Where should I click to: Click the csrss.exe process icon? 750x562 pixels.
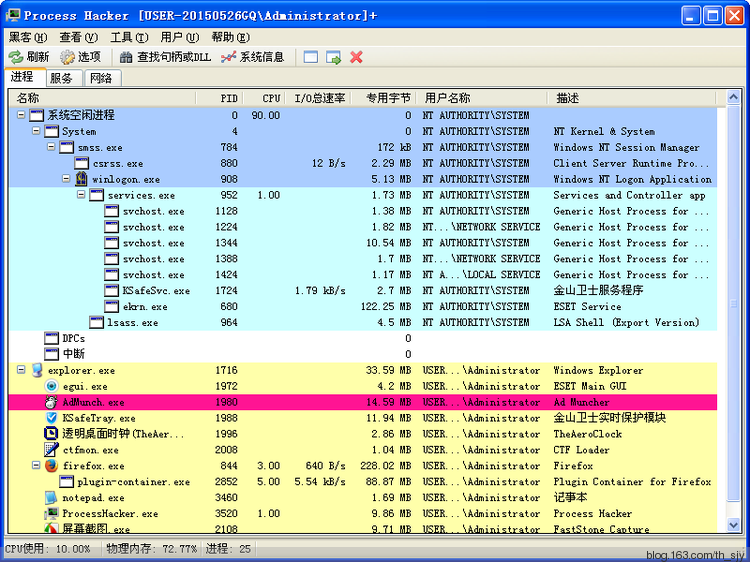81,163
